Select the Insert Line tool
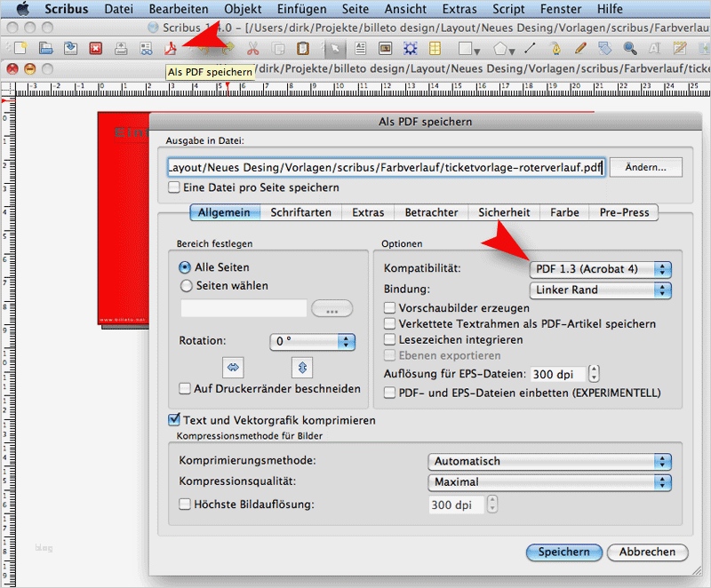711x588 pixels. click(530, 48)
